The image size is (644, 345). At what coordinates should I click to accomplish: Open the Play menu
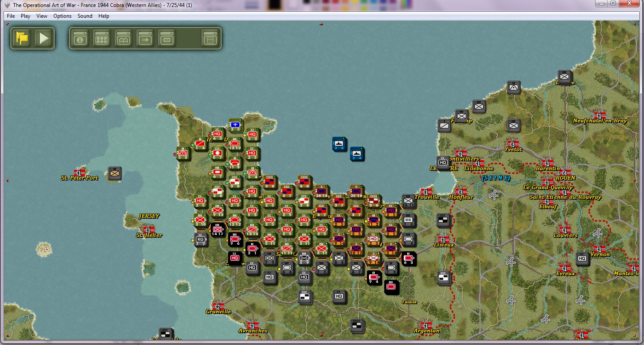pos(26,16)
